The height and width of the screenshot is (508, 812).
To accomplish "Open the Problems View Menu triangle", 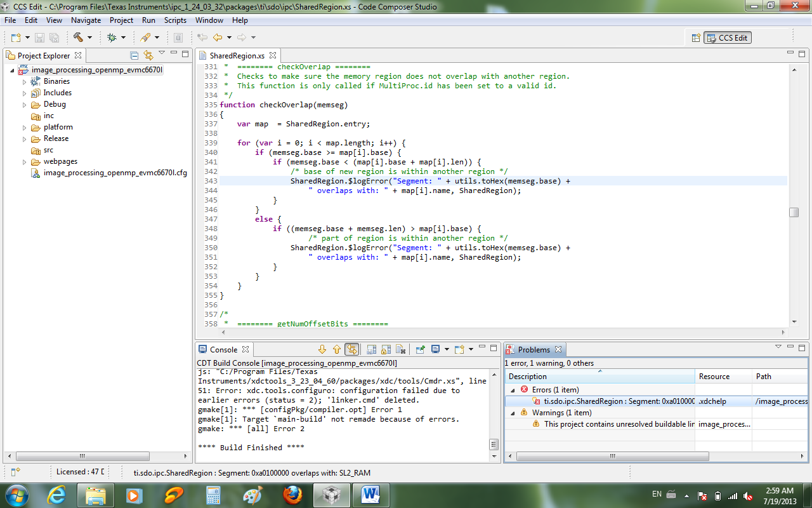I will point(778,347).
